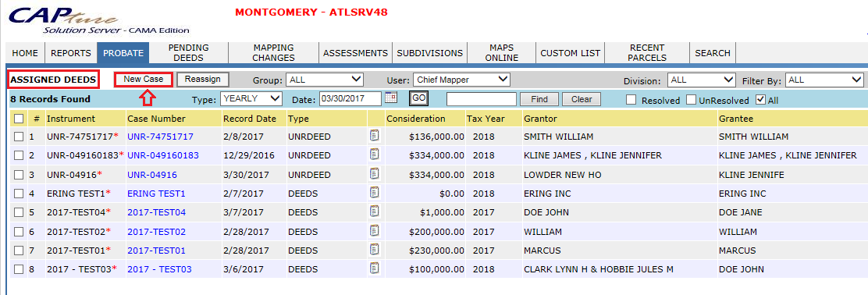Open document icon for UNR-049160183 row

point(375,155)
